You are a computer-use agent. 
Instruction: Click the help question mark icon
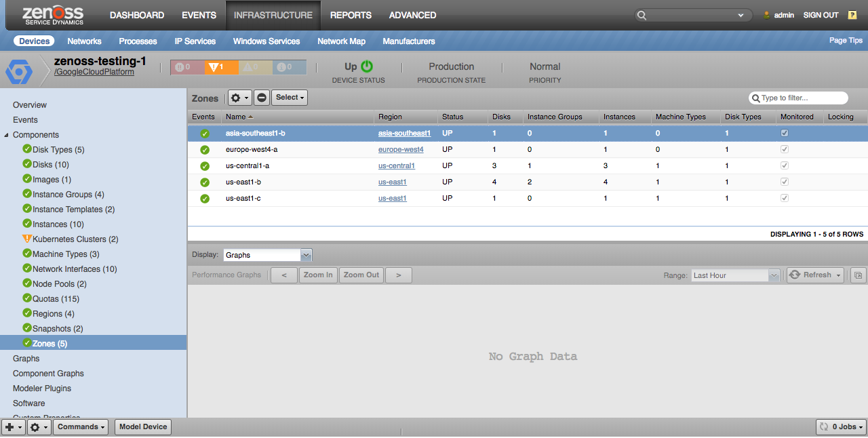[x=852, y=15]
